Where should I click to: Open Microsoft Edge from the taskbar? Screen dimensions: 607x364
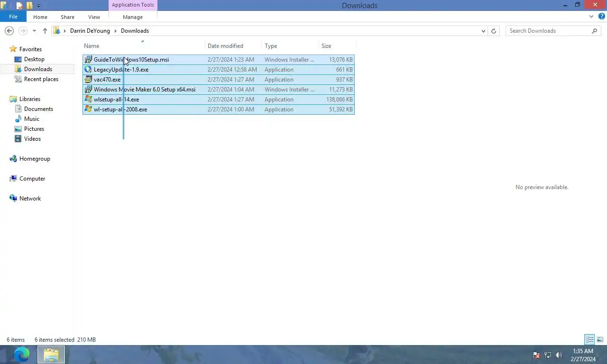point(21,355)
